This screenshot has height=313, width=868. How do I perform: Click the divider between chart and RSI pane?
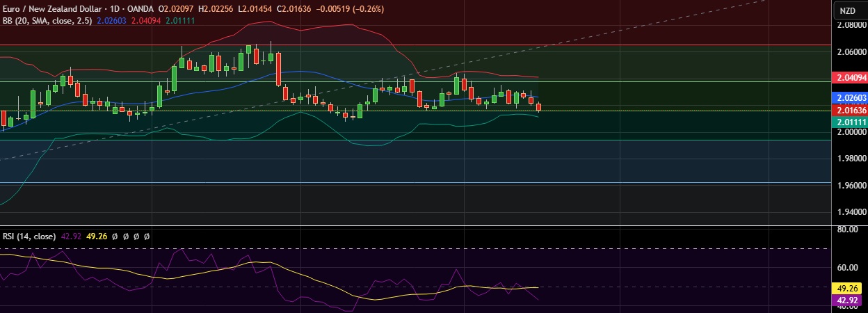coord(417,225)
